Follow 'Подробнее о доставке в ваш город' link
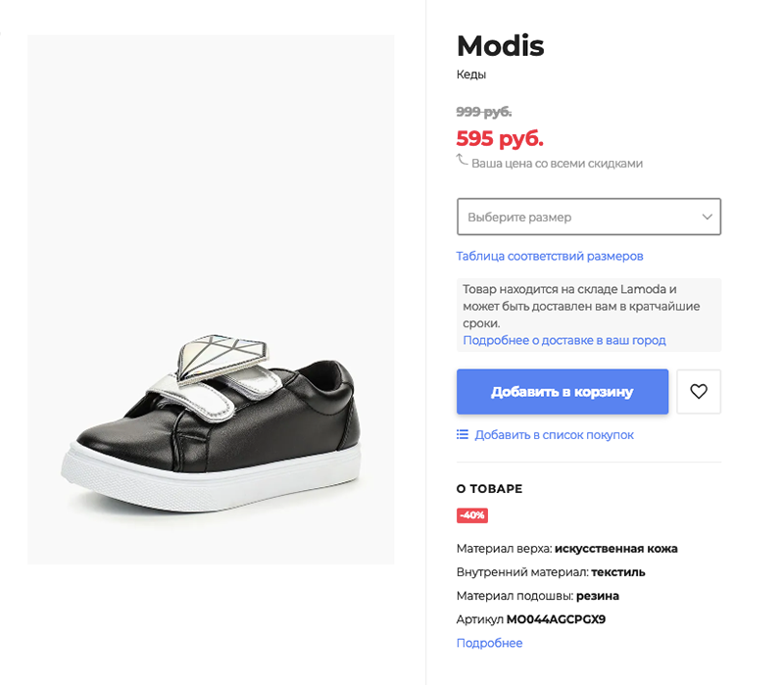The image size is (784, 685). point(564,340)
